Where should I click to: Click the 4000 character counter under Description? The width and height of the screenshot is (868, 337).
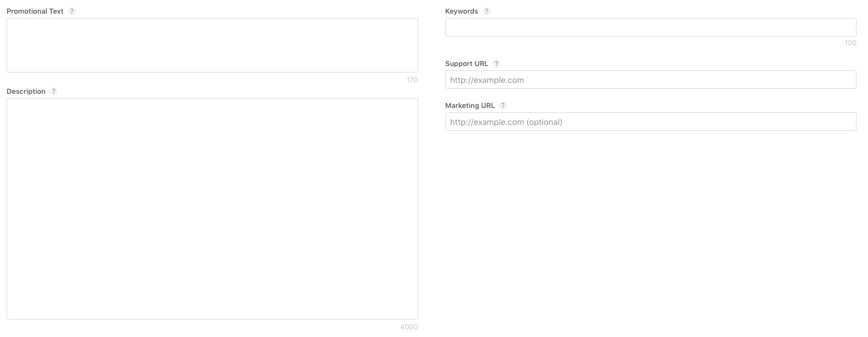pos(409,327)
